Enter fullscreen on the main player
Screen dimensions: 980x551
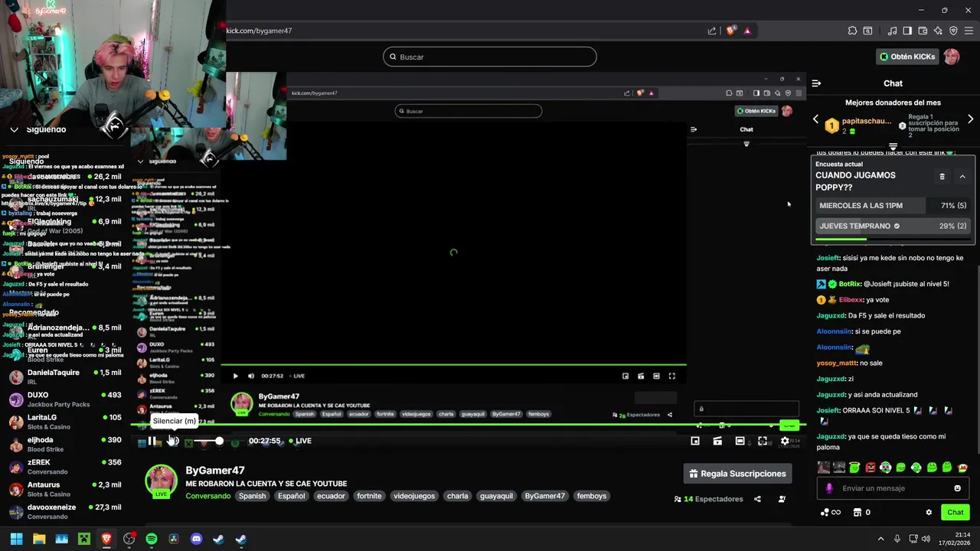[x=763, y=441]
